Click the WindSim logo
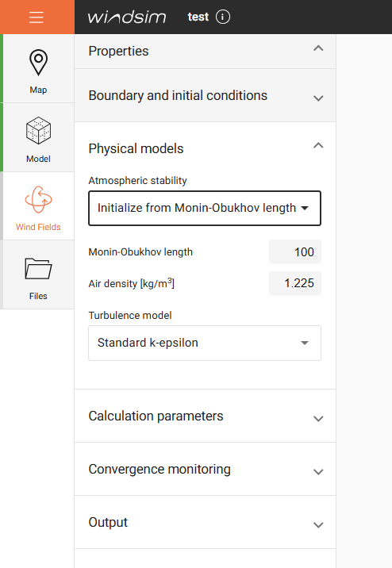Image resolution: width=392 pixels, height=568 pixels. pos(127,17)
